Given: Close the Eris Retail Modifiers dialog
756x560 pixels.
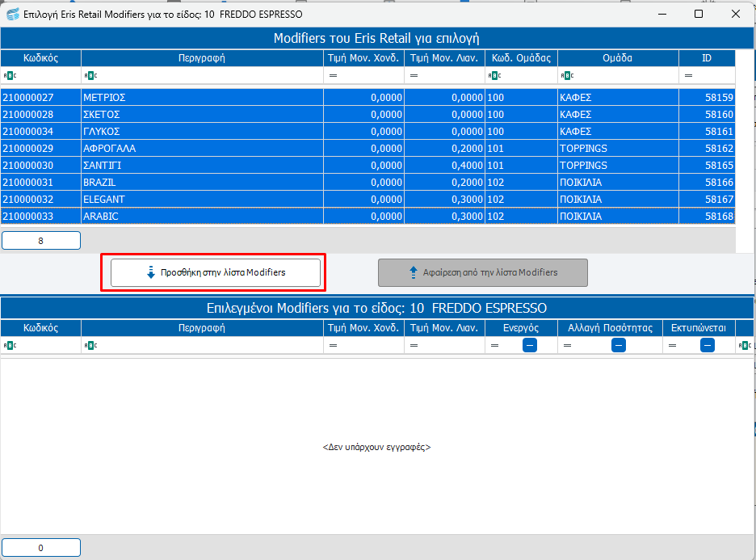Looking at the screenshot, I should coord(735,14).
